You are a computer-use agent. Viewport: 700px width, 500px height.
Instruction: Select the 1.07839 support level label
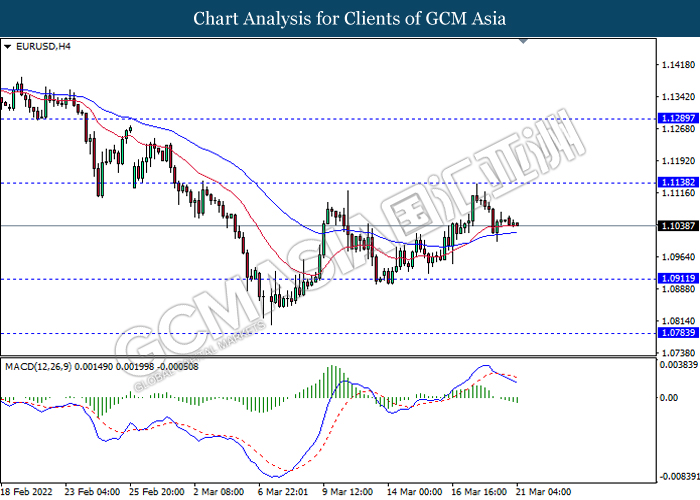coord(678,333)
